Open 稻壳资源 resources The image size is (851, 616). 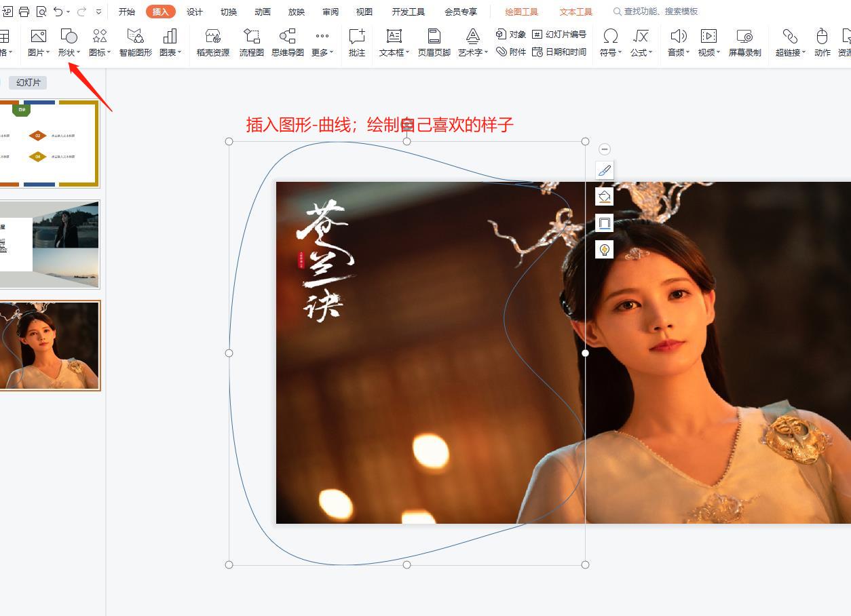(213, 42)
